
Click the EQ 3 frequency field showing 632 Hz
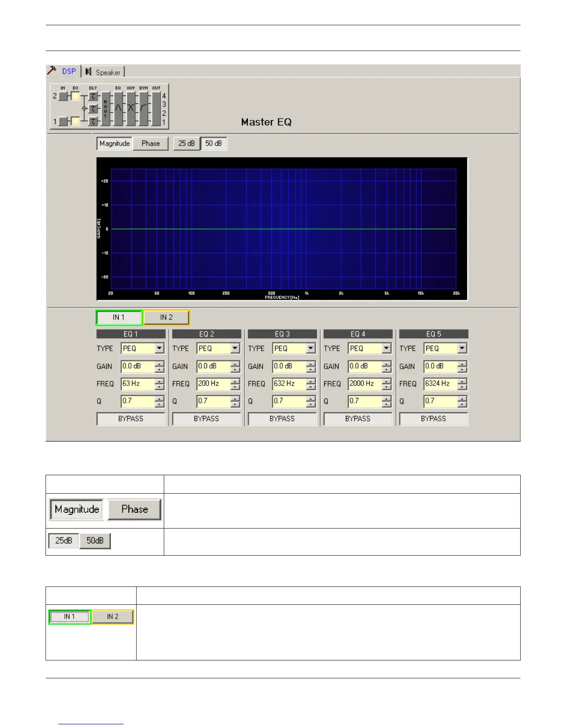[289, 384]
